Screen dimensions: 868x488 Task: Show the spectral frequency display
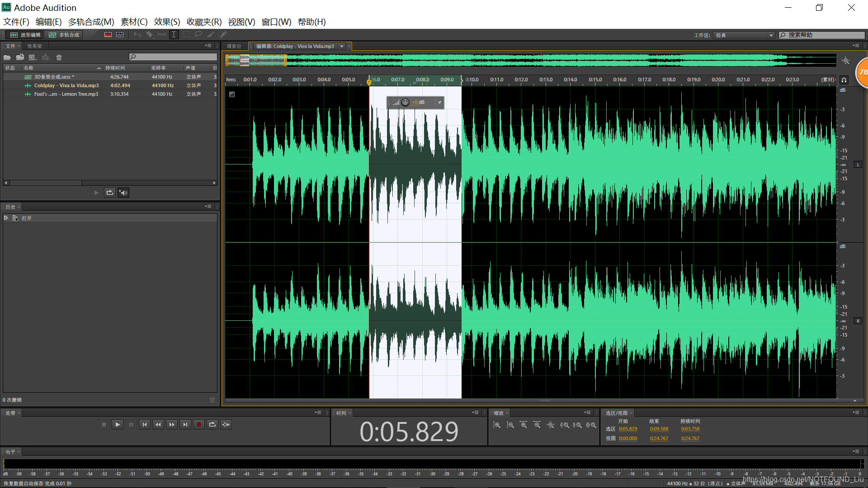coord(108,35)
